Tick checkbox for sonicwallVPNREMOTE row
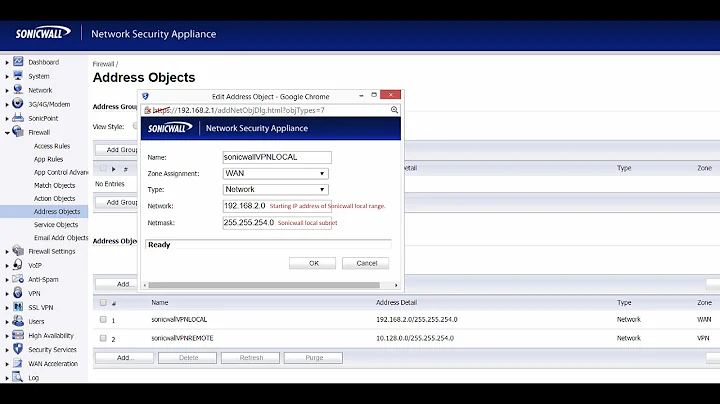The width and height of the screenshot is (720, 404). (x=103, y=338)
